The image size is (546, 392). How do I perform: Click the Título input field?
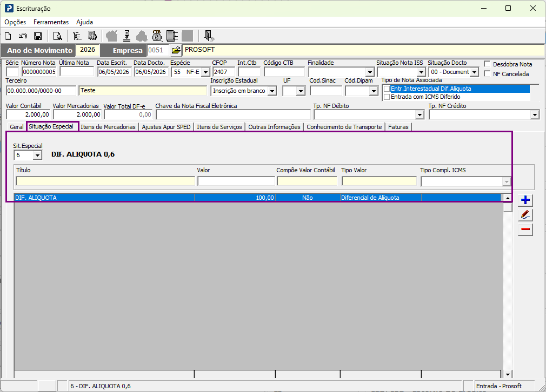(x=105, y=181)
